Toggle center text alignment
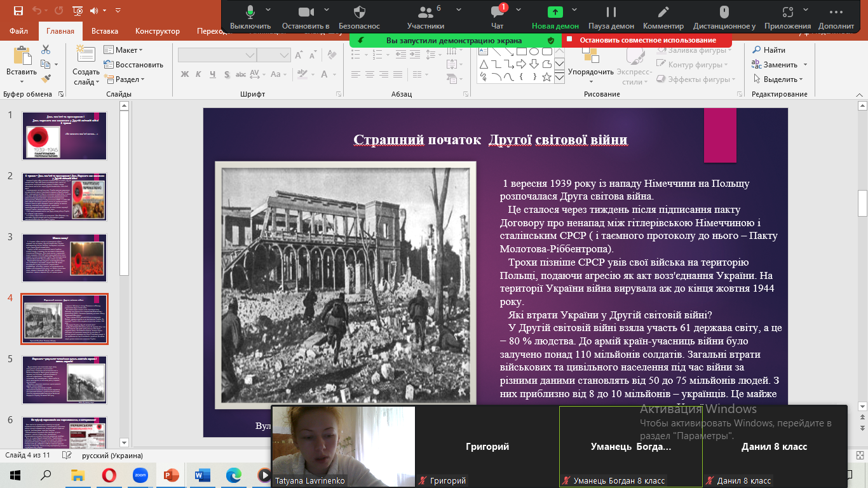The image size is (868, 488). [x=370, y=74]
